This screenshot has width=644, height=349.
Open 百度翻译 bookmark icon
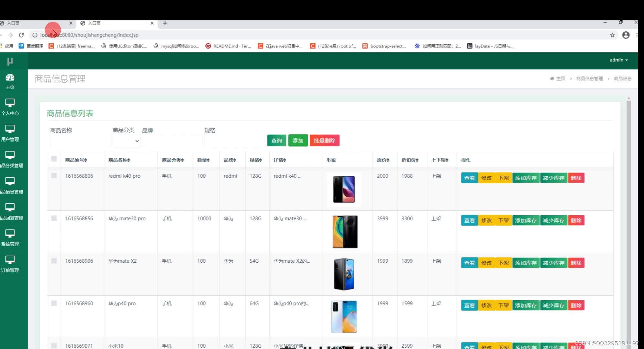21,46
